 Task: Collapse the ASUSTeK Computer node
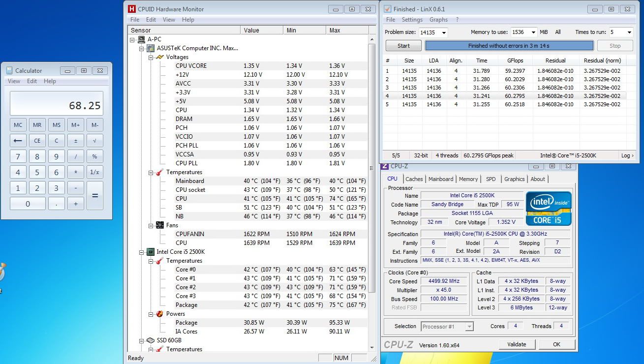coord(142,48)
